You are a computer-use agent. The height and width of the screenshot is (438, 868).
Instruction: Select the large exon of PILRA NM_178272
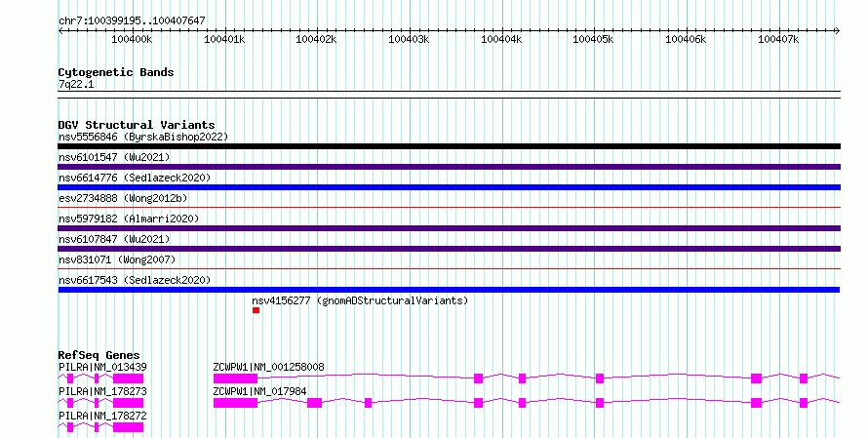click(x=128, y=427)
